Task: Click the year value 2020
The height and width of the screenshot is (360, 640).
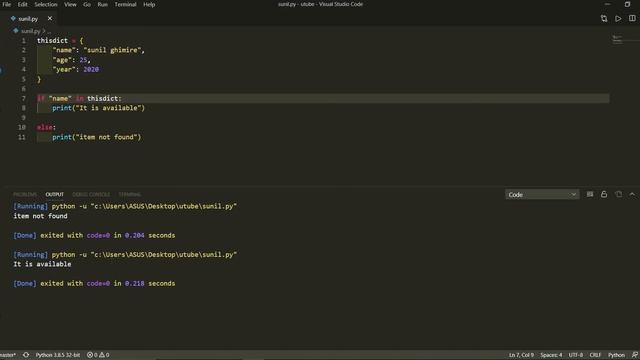Action: [91, 69]
